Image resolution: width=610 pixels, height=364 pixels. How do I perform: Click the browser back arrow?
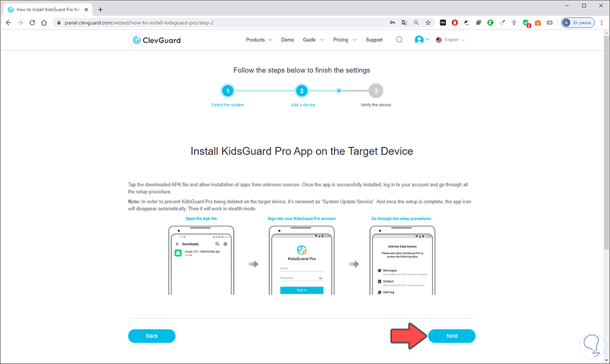pyautogui.click(x=8, y=22)
